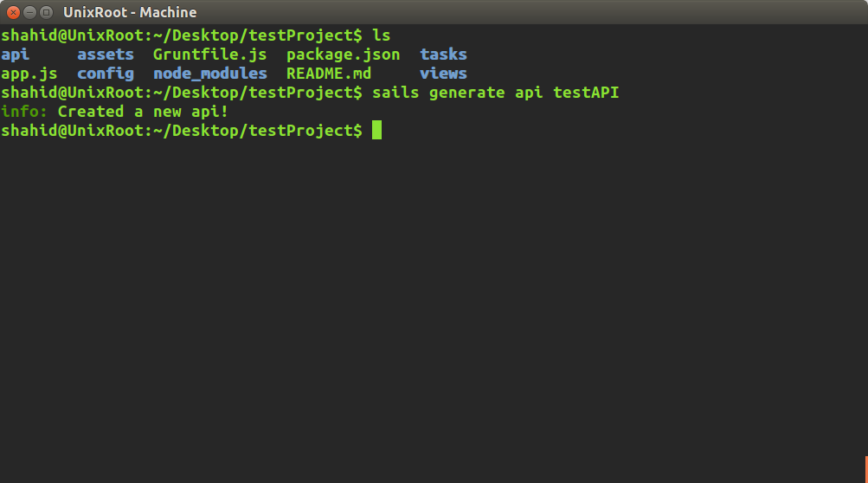Viewport: 868px width, 483px height.
Task: Click the package.json file name
Action: coord(343,55)
